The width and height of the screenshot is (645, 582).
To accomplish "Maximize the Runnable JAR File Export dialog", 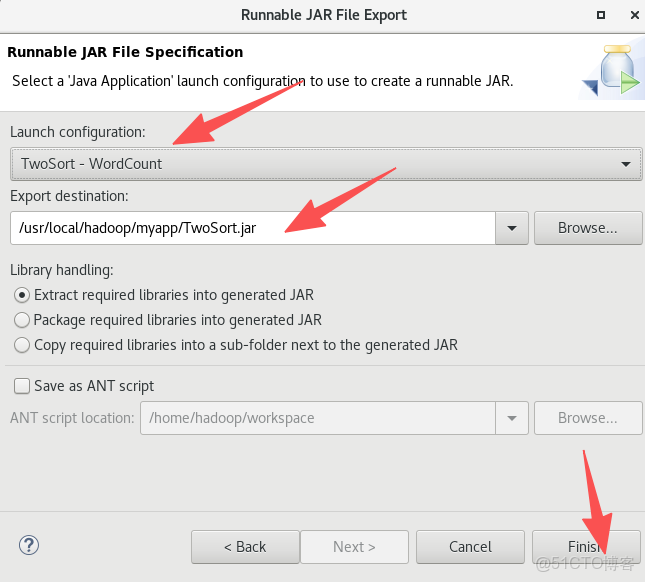I will tap(601, 15).
